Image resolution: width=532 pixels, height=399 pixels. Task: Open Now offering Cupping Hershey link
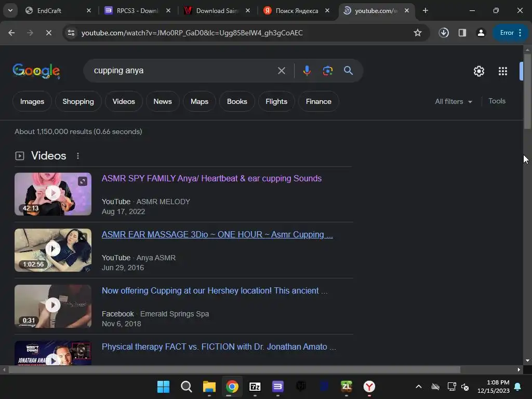(215, 291)
